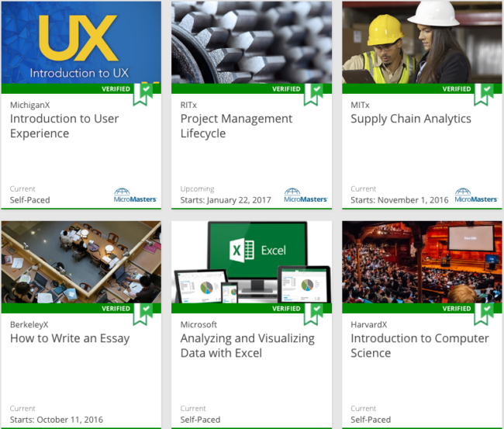Click Self-Paced text on the Microsoft card
504x429 pixels.
pyautogui.click(x=200, y=420)
